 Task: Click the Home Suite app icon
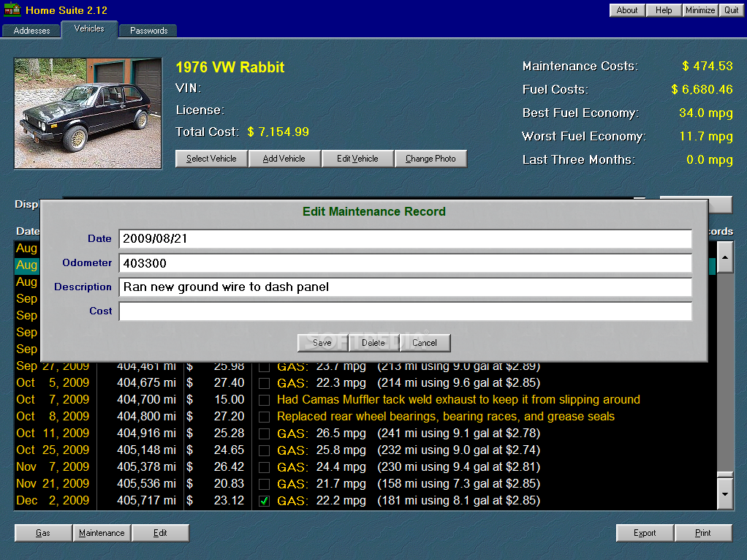coord(12,9)
